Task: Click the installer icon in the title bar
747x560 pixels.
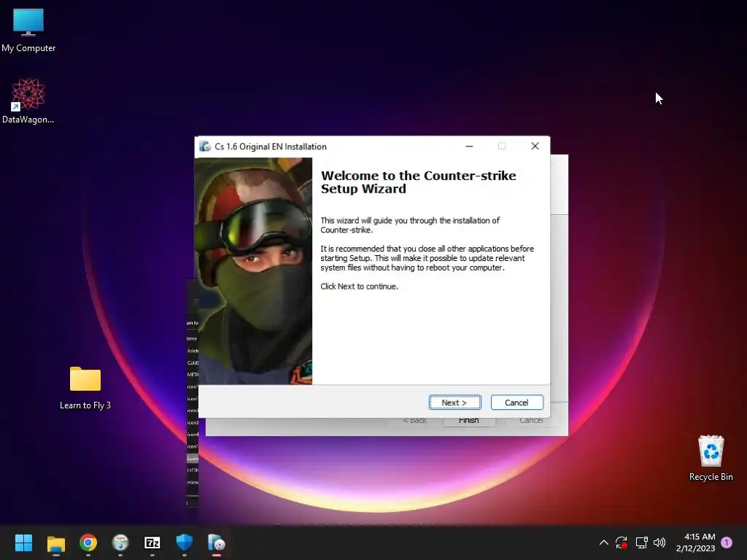Action: pyautogui.click(x=205, y=146)
